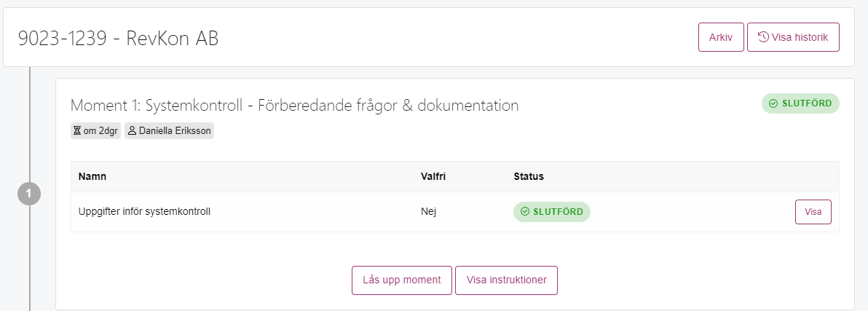Select the Uppgifter inför systemkontroll row name
Viewport: 868px width, 311px height.
pos(144,211)
